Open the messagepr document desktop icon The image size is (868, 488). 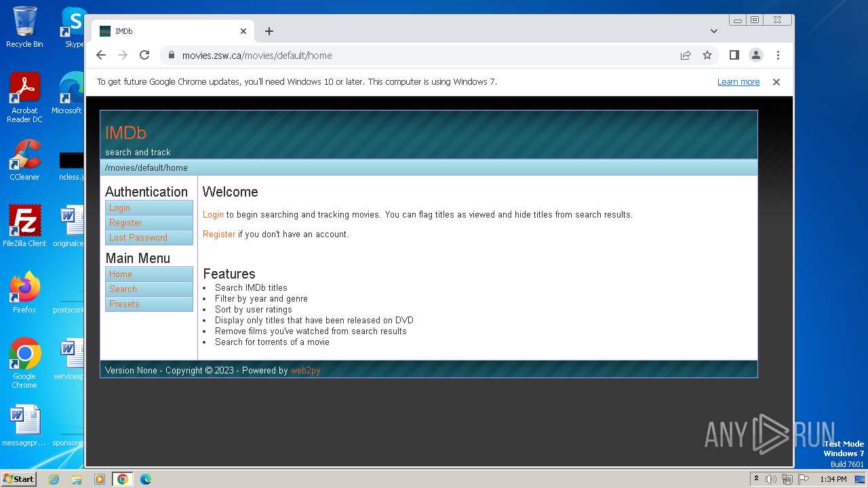click(x=24, y=426)
